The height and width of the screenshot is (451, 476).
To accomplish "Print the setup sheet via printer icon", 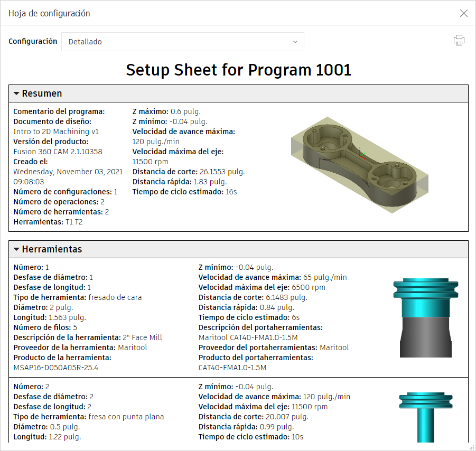I will 459,40.
